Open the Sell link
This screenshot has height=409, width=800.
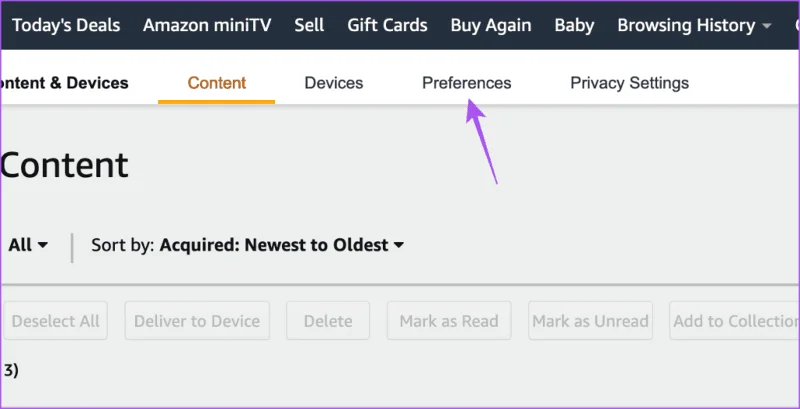(x=309, y=25)
